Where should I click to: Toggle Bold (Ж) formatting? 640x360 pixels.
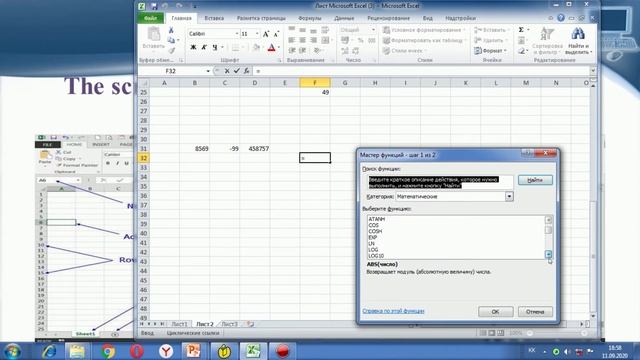click(193, 47)
